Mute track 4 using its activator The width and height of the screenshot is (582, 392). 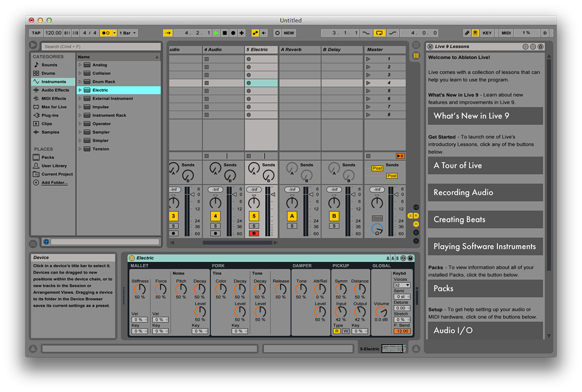(216, 216)
